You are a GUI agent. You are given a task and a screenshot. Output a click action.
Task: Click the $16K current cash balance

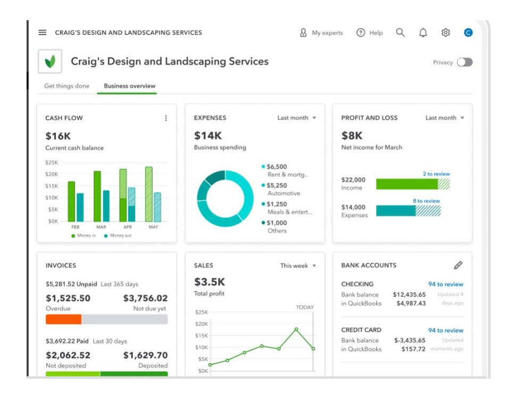[x=58, y=136]
